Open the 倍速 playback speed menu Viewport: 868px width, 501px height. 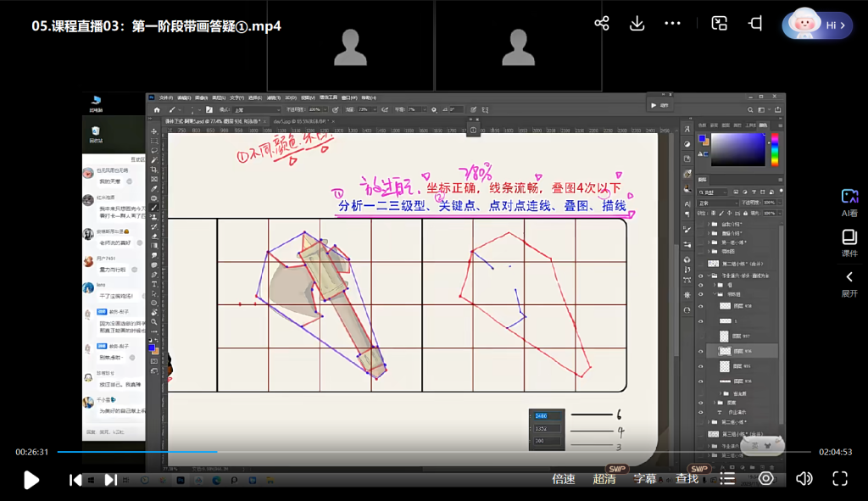(564, 479)
